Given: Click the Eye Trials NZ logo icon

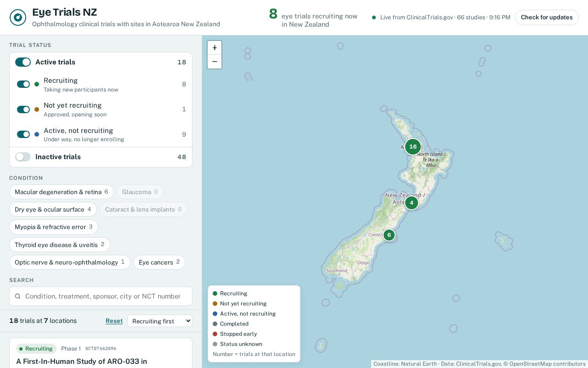Looking at the screenshot, I should tap(18, 17).
